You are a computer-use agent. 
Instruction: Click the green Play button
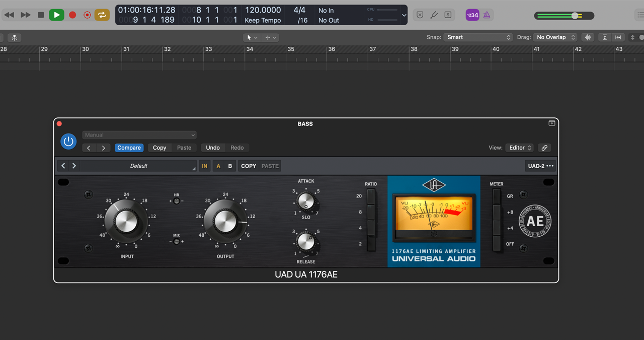[x=56, y=15]
